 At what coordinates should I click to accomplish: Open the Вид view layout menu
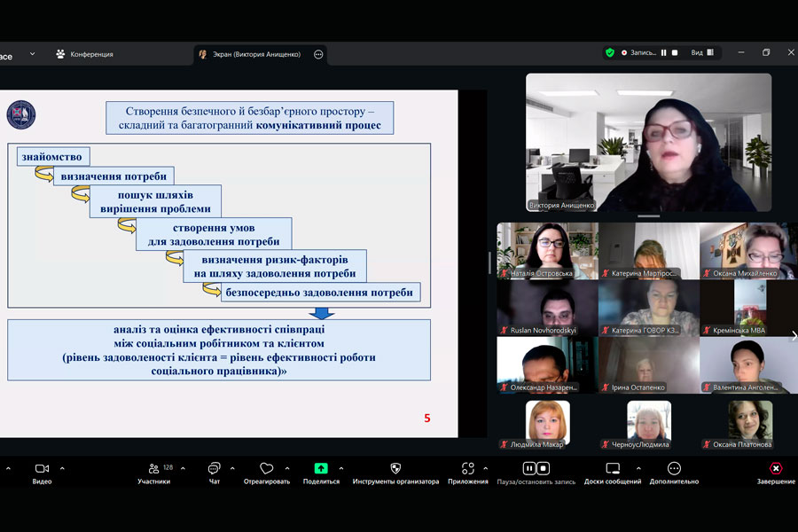click(x=702, y=52)
